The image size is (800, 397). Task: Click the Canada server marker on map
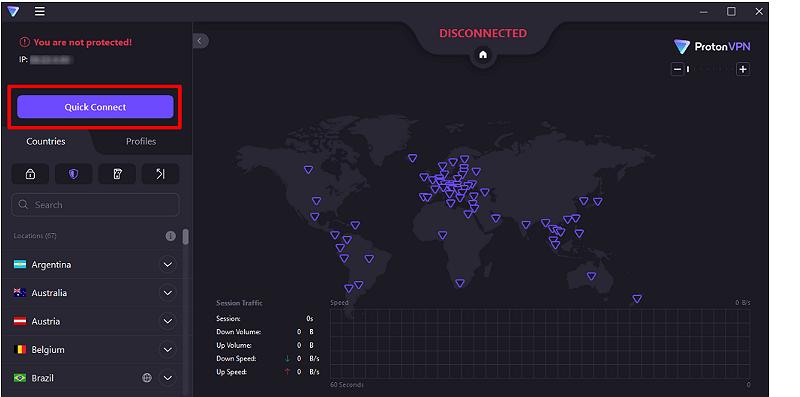click(308, 169)
